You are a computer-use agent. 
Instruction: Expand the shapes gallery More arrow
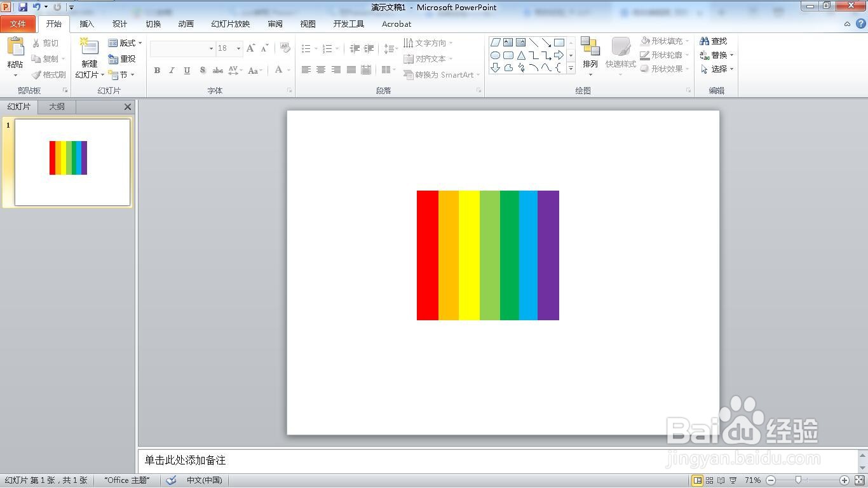[571, 68]
